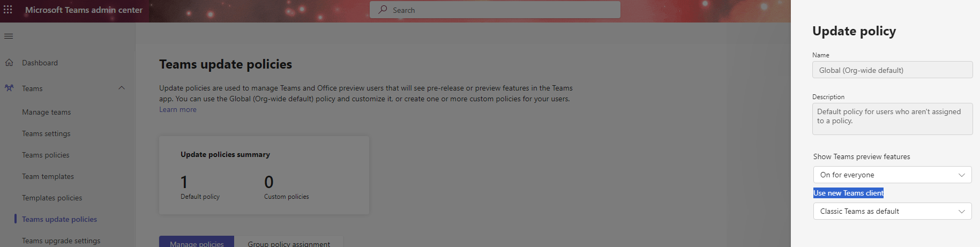
Task: Click the policy Description field
Action: pyautogui.click(x=892, y=119)
